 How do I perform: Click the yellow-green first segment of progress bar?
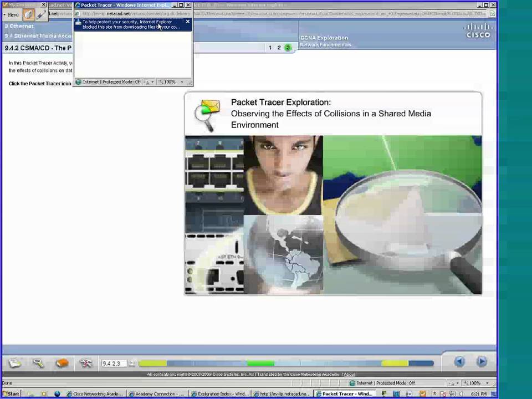click(x=153, y=364)
